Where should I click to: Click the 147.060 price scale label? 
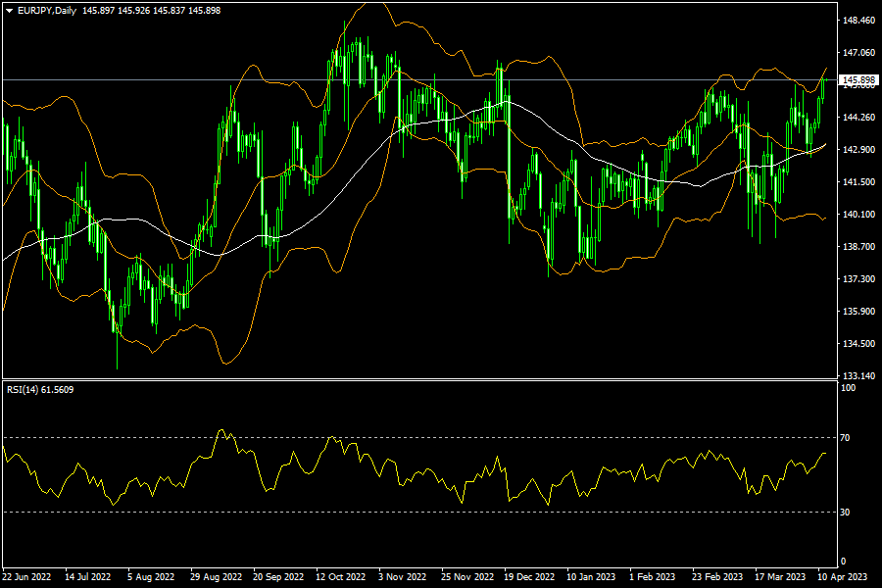click(x=858, y=52)
